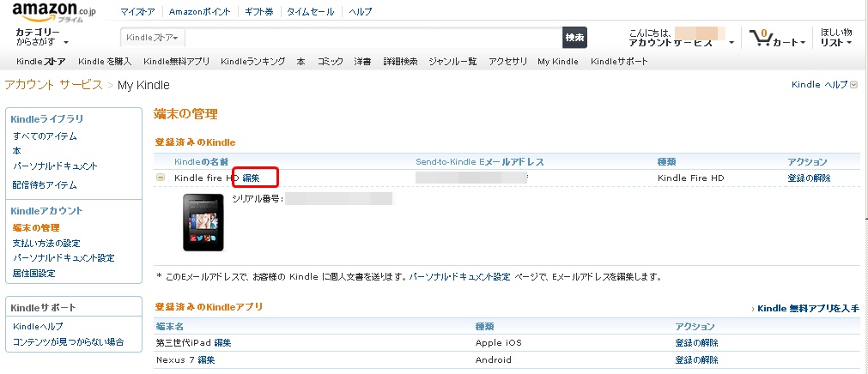
Task: Open the アカウントサービス dropdown
Action: coord(682,42)
